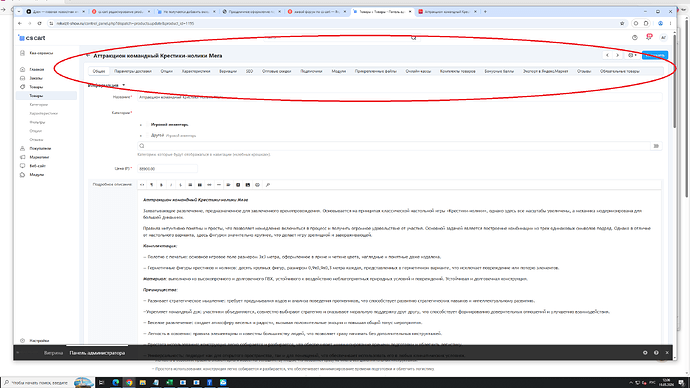Switch to the Оптовые скидки tab
The image size is (690, 388).
276,71
